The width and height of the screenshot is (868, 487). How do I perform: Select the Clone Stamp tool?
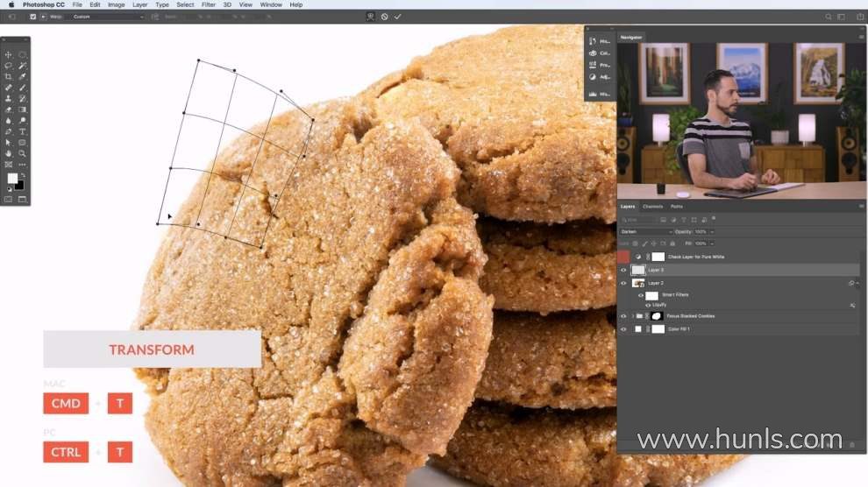tap(8, 98)
